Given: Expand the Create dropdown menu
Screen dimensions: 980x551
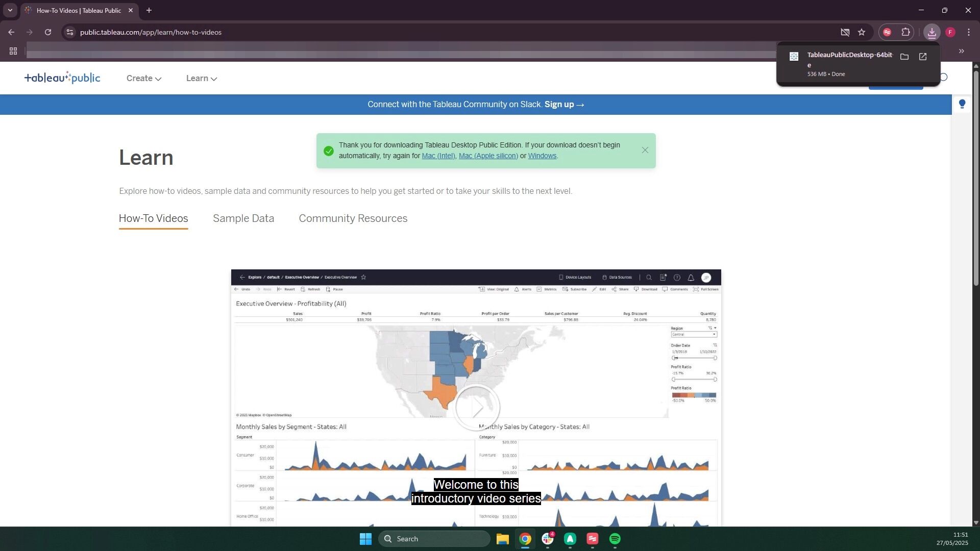Looking at the screenshot, I should (x=144, y=78).
